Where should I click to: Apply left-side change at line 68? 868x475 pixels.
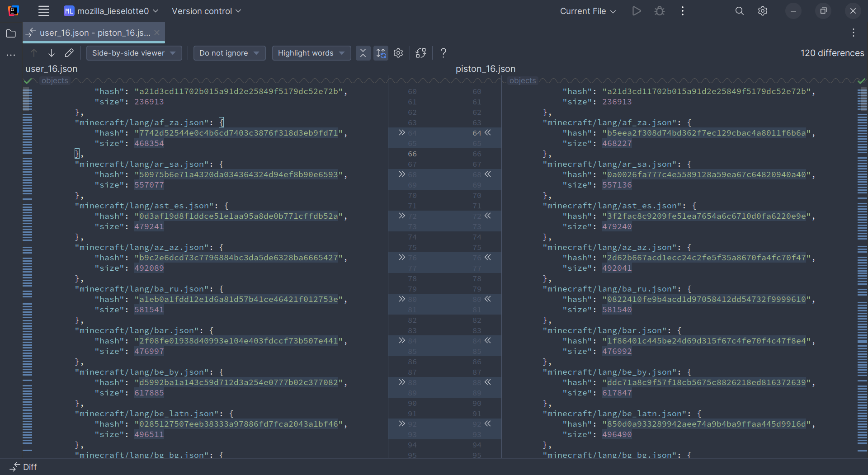[401, 174]
